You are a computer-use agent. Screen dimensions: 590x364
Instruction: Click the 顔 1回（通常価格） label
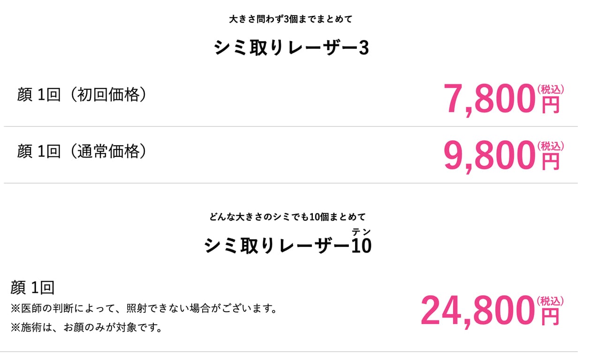click(82, 152)
